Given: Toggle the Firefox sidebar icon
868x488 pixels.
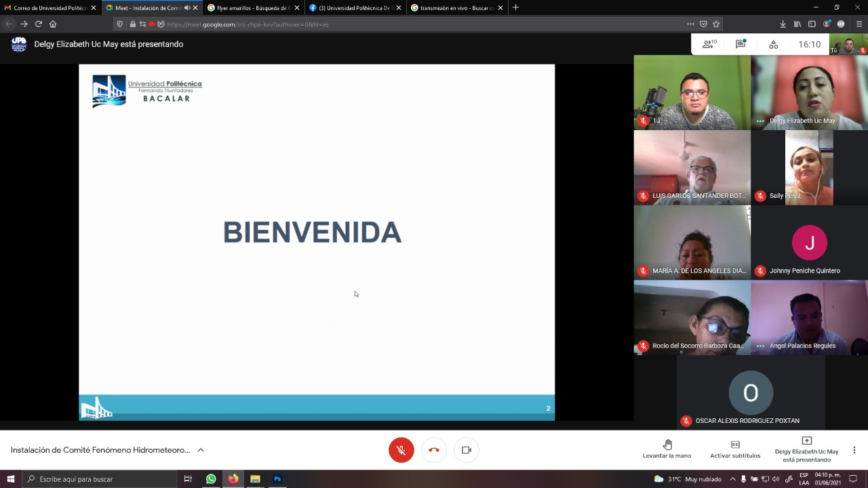Looking at the screenshot, I should (x=812, y=24).
